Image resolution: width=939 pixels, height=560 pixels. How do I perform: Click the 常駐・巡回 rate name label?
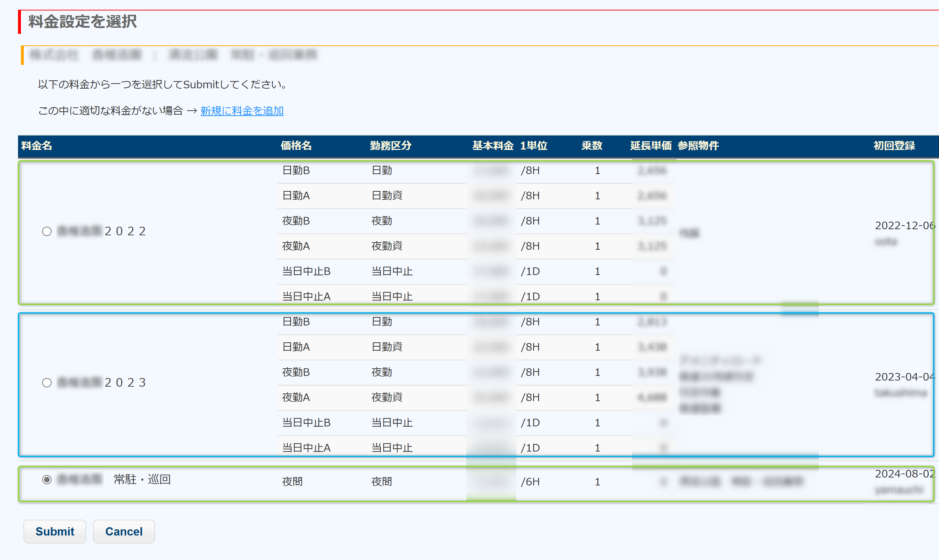click(x=142, y=480)
